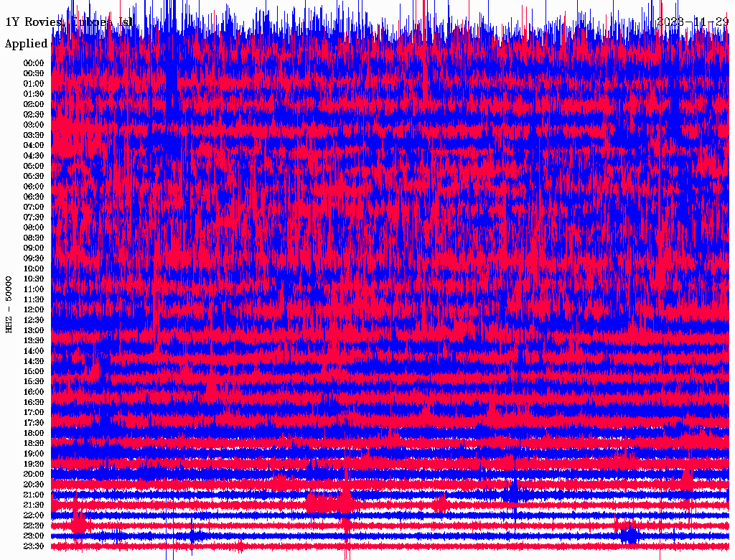Select the 13:30 time label

tap(34, 341)
